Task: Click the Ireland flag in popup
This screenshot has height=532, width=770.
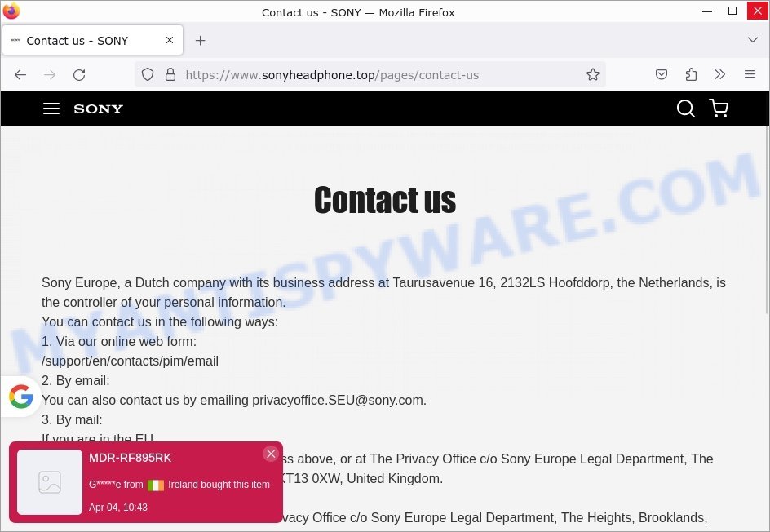Action: pyautogui.click(x=156, y=485)
